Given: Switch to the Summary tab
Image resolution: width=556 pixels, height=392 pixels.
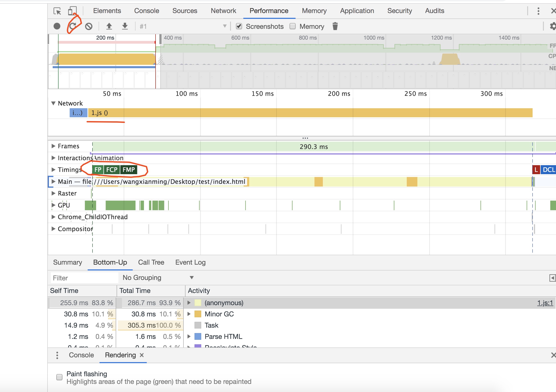Looking at the screenshot, I should tap(68, 262).
